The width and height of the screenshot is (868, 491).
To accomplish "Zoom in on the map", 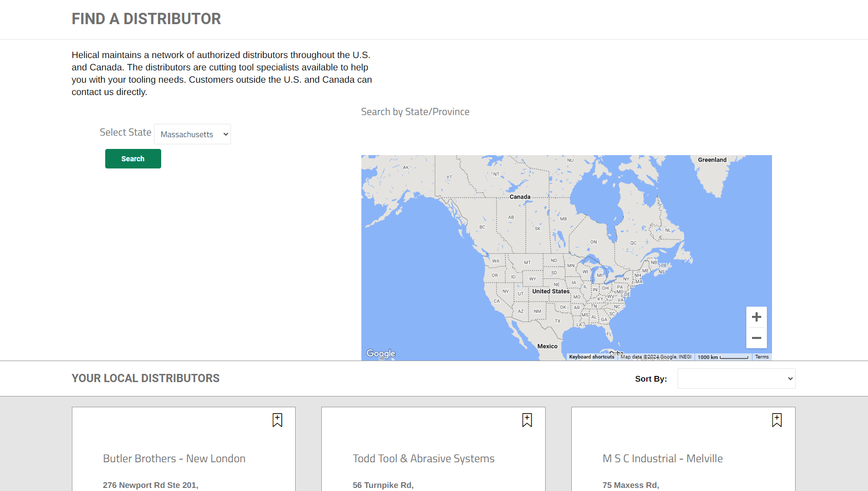I will pyautogui.click(x=756, y=317).
